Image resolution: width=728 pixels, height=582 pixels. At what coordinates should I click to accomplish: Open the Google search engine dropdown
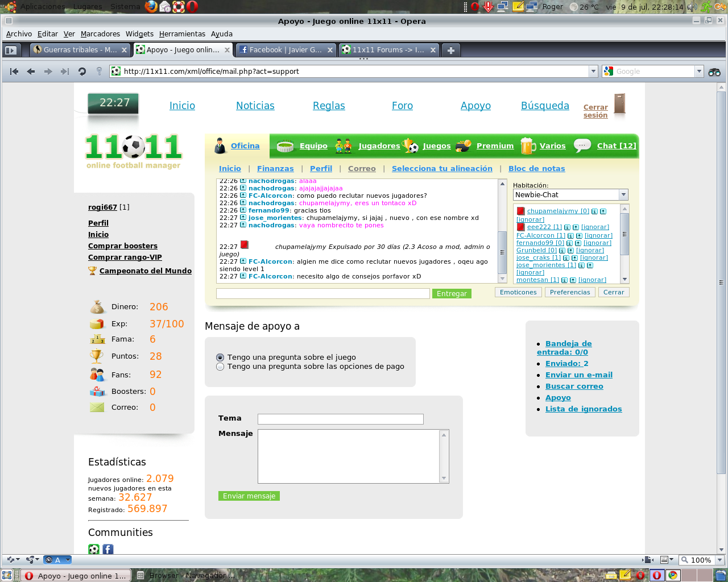tap(699, 72)
